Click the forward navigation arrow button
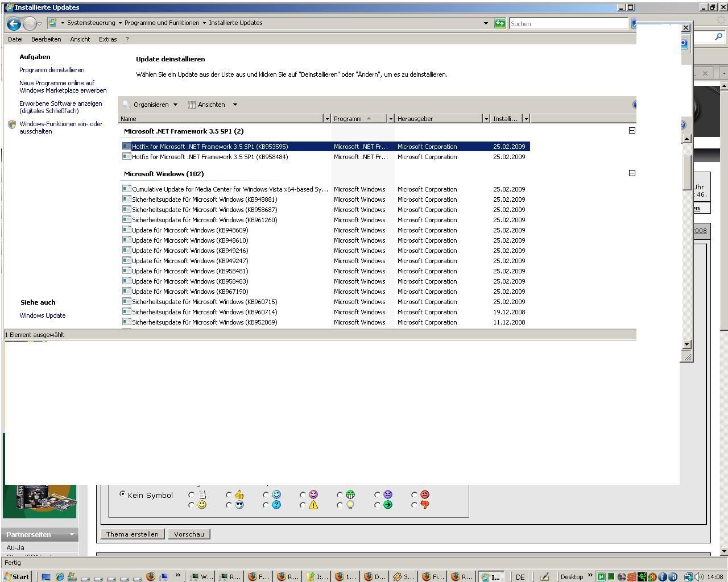 tap(30, 23)
